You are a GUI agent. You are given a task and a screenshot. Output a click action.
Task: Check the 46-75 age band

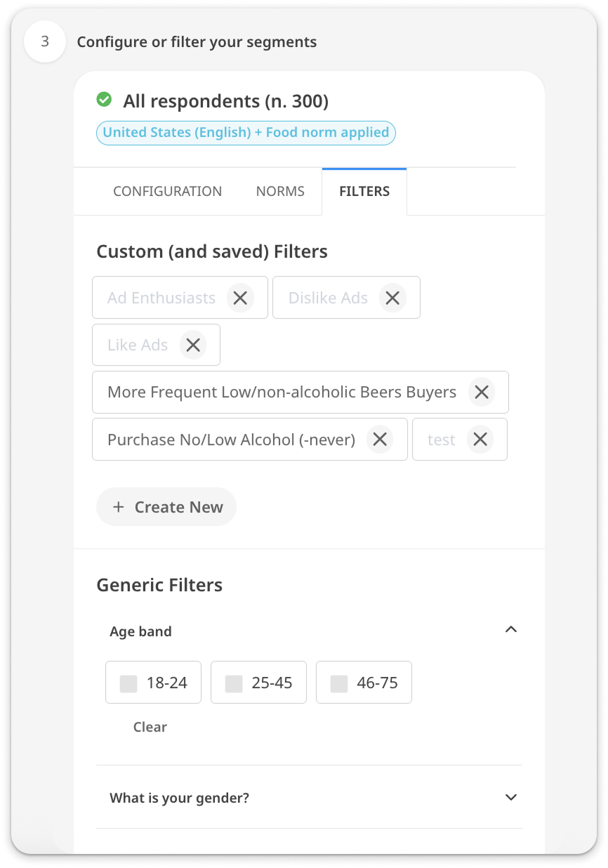point(339,683)
